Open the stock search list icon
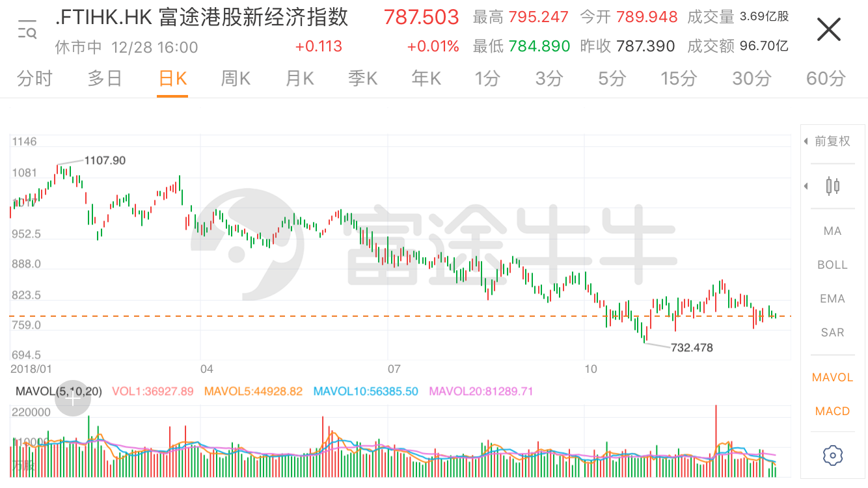 (x=27, y=29)
